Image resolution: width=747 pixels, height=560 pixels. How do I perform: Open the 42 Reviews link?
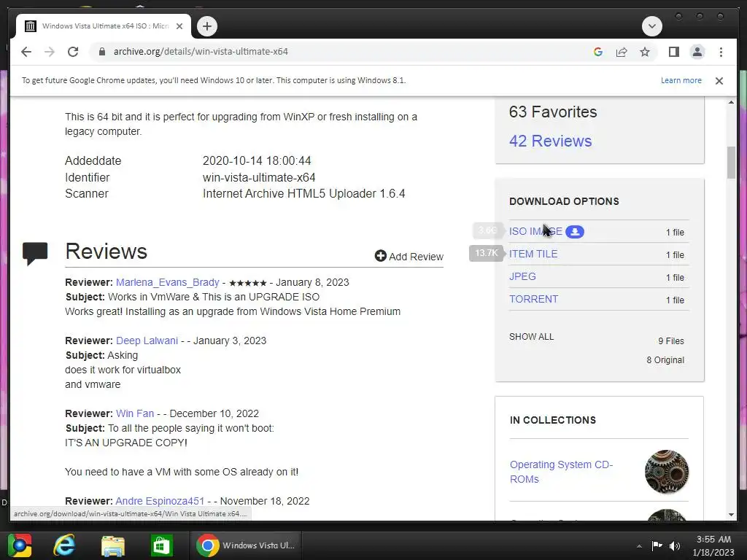[x=550, y=141]
